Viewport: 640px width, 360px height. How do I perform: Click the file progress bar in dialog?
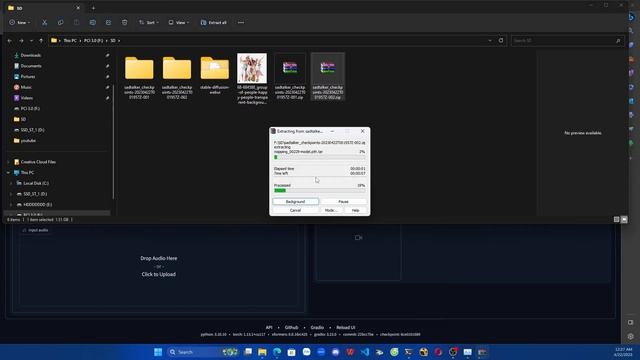320,157
